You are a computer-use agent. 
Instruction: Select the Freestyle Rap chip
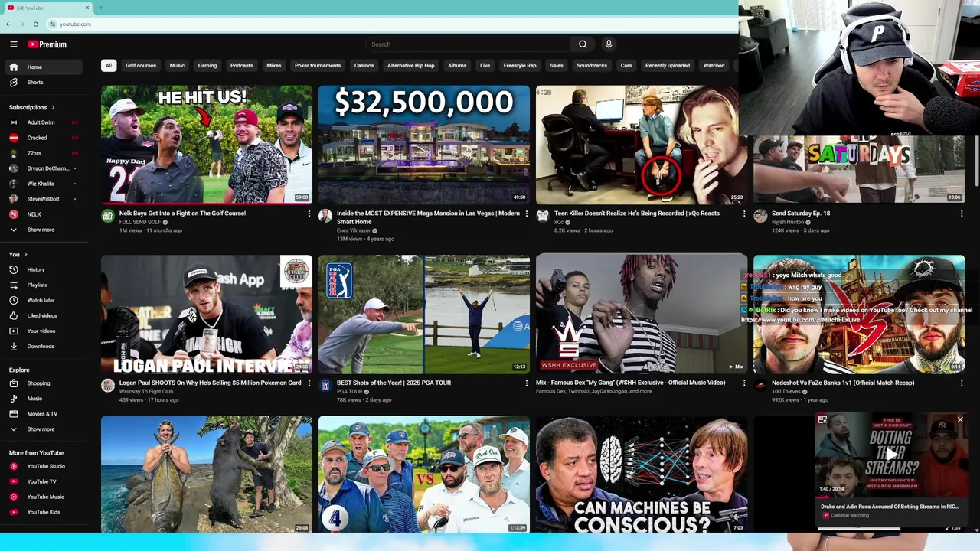coord(520,66)
